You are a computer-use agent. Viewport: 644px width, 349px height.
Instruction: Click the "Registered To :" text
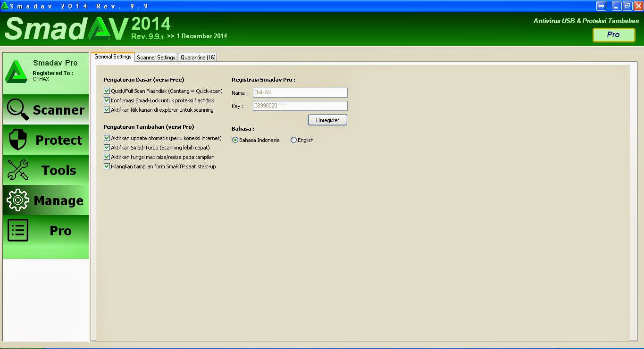coord(53,73)
